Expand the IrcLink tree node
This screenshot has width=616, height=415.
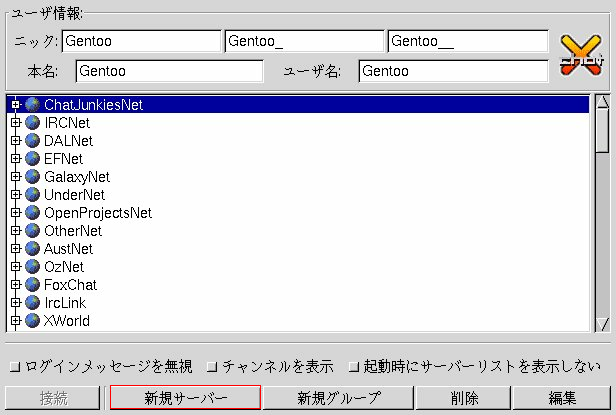(15, 303)
